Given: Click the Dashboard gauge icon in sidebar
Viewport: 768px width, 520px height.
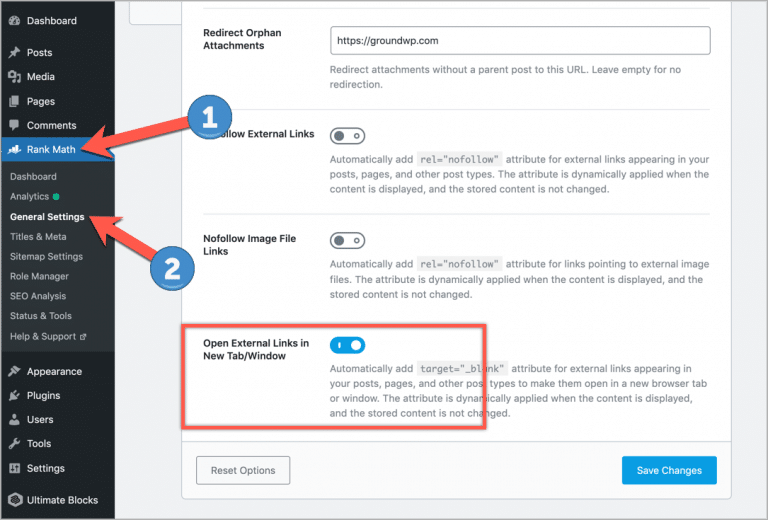Looking at the screenshot, I should tap(15, 21).
